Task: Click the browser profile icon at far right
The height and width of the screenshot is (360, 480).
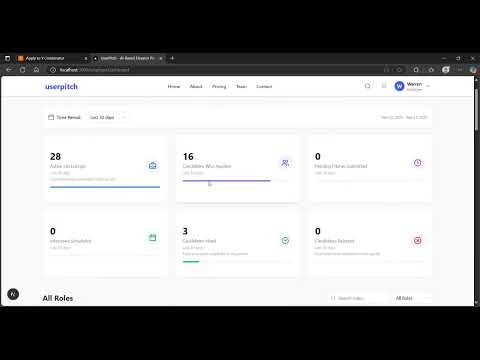Action: tap(473, 70)
